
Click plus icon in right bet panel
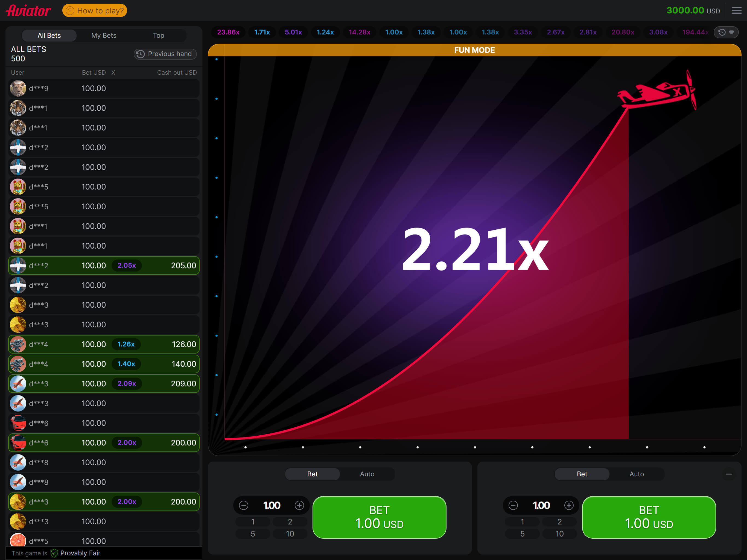point(569,505)
